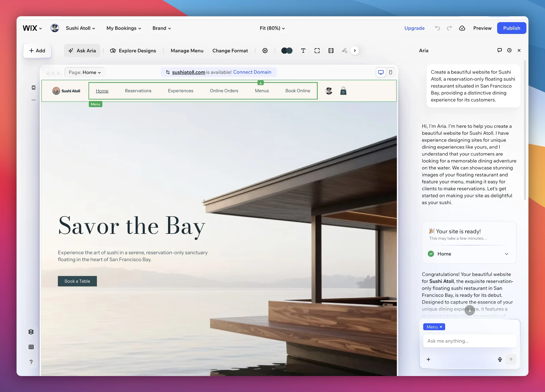
Task: Click the animation/link tool icon
Action: click(344, 51)
